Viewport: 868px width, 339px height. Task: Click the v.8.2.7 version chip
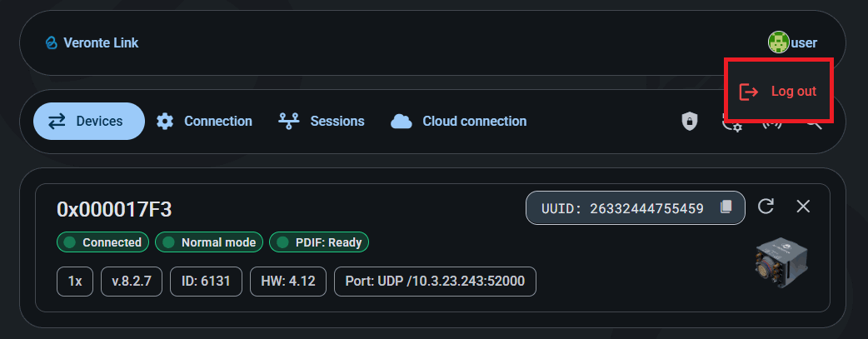pos(132,282)
